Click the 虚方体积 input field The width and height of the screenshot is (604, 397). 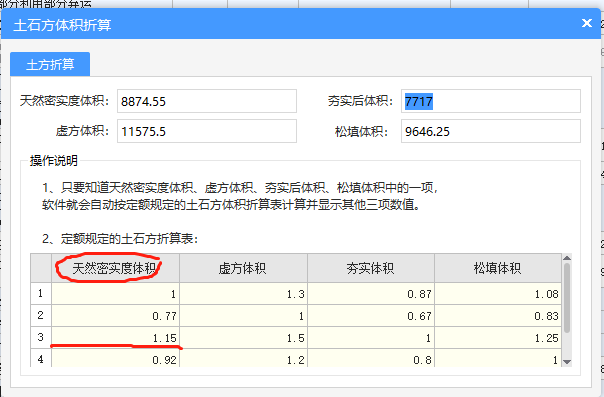[x=207, y=131]
